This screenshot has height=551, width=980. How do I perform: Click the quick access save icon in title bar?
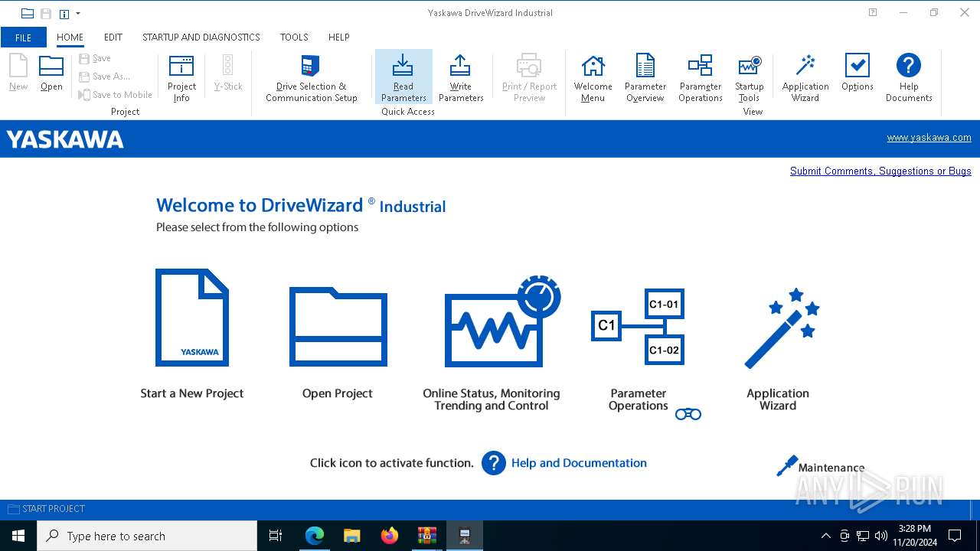click(46, 13)
